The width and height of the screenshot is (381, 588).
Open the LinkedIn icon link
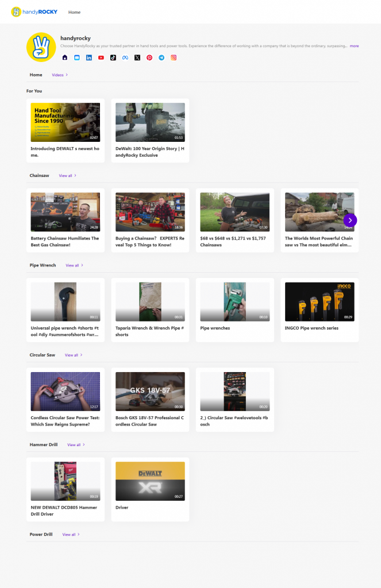click(x=89, y=57)
